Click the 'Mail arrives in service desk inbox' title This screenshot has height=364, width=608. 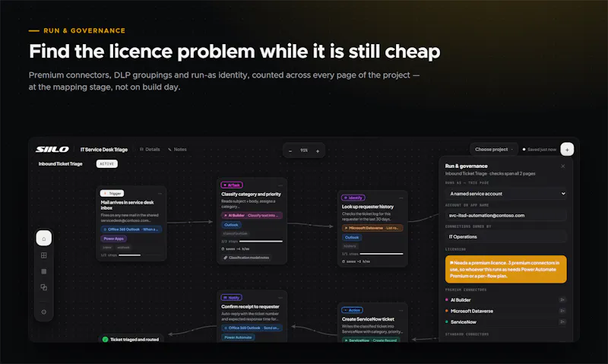tap(127, 205)
